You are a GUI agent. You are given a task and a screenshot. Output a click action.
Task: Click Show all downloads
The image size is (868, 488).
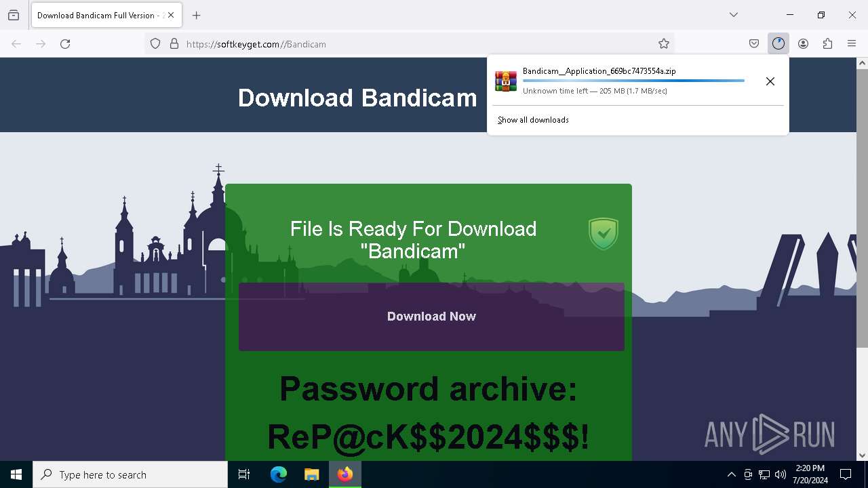tap(533, 120)
